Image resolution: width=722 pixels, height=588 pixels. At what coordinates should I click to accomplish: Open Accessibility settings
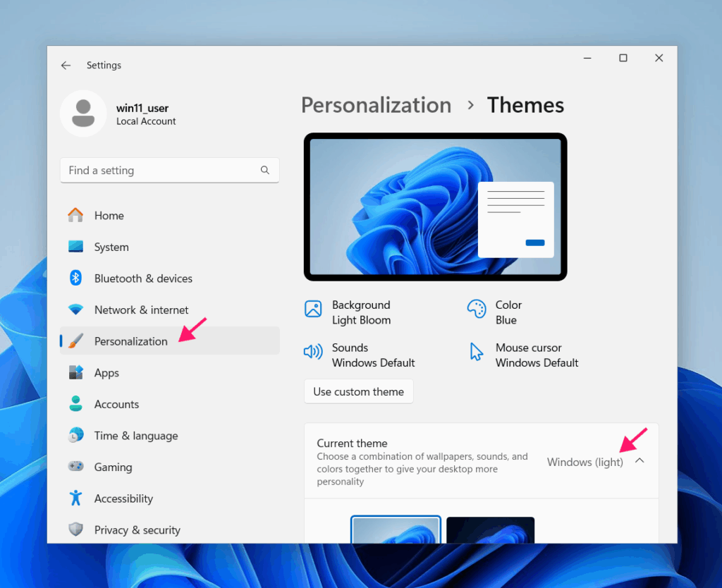(169, 498)
